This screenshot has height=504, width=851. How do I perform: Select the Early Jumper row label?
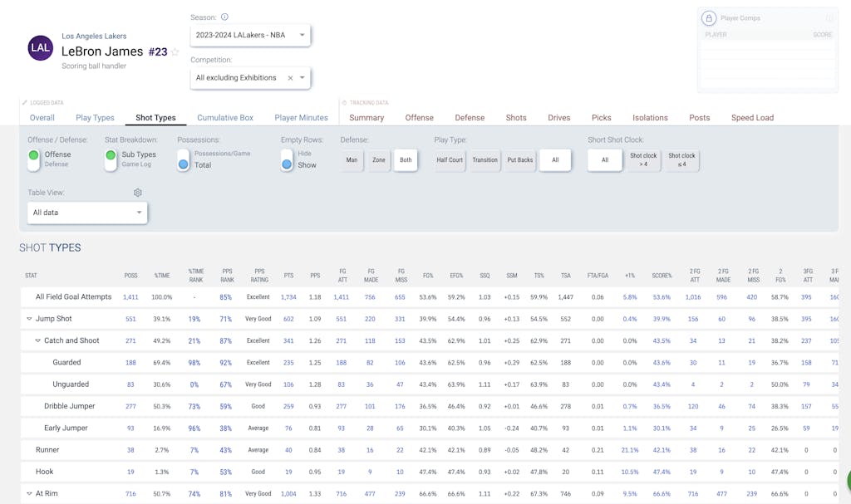66,428
